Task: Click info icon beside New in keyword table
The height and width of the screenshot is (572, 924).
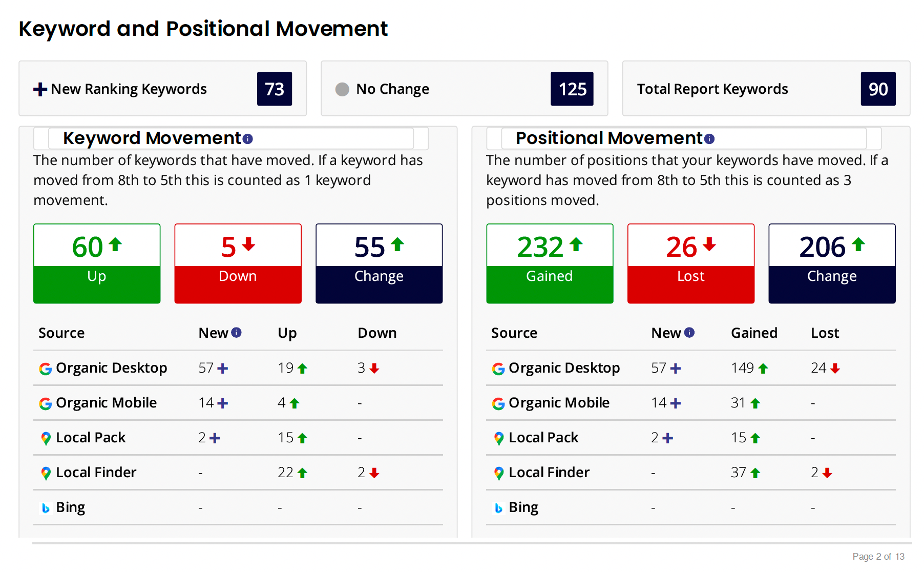Action: pyautogui.click(x=236, y=333)
